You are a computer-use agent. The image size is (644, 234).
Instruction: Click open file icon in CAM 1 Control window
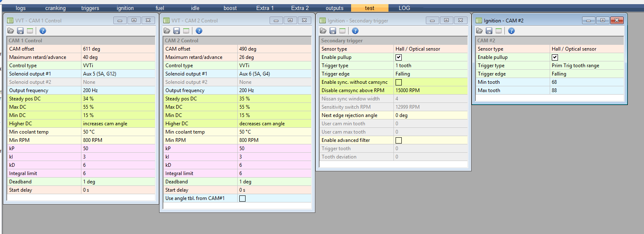pos(11,31)
